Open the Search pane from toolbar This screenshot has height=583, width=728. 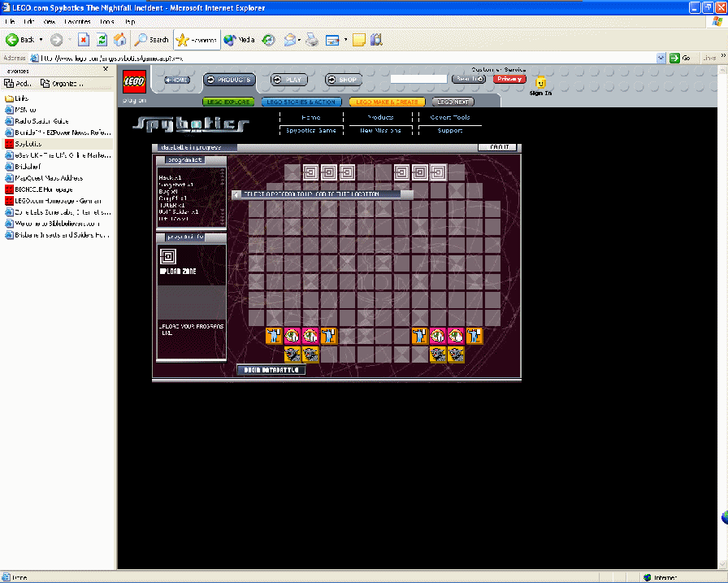[151, 40]
